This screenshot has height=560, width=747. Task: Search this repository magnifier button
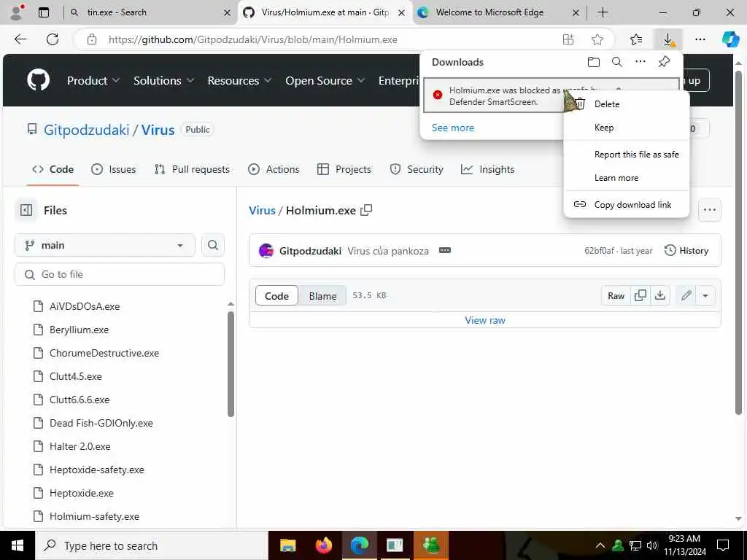tap(213, 245)
